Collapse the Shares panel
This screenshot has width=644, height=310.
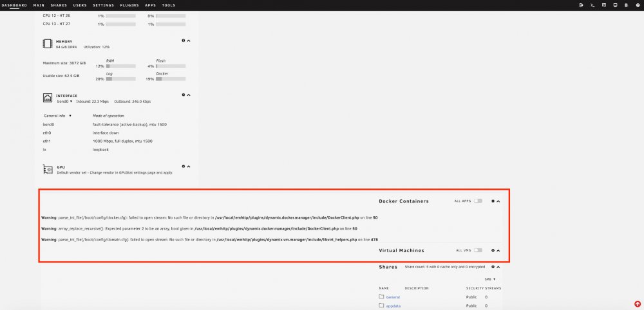(x=498, y=267)
